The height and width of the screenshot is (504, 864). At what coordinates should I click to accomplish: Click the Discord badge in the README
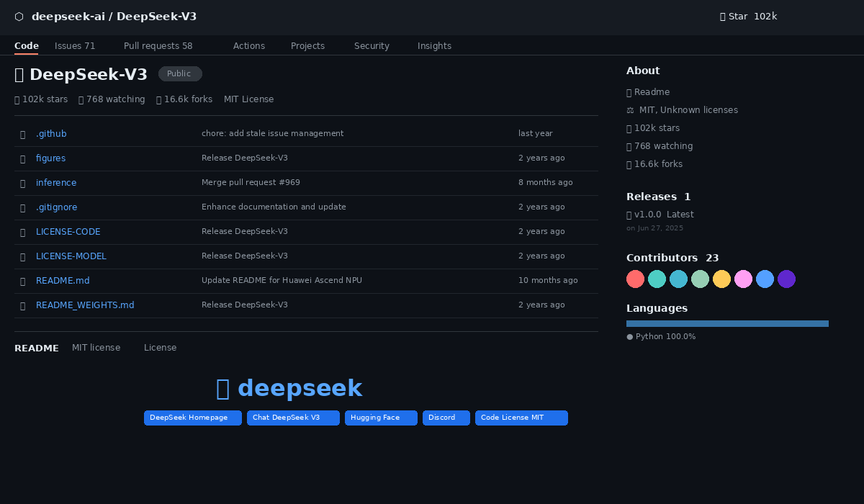[446, 418]
